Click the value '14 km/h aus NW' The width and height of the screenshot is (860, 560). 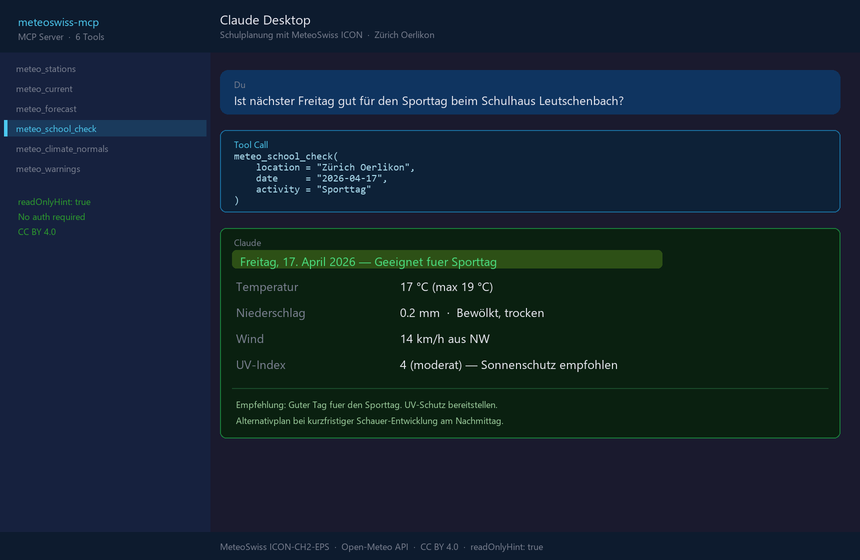click(x=444, y=339)
